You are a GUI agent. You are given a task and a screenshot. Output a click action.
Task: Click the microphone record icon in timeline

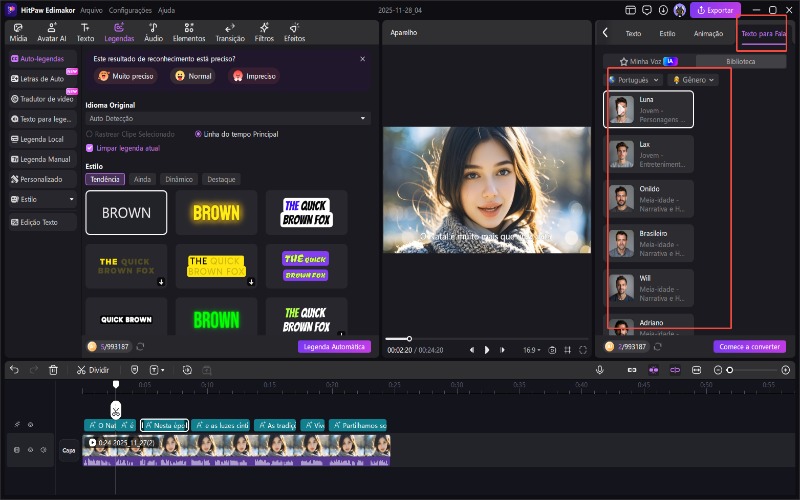pos(600,370)
